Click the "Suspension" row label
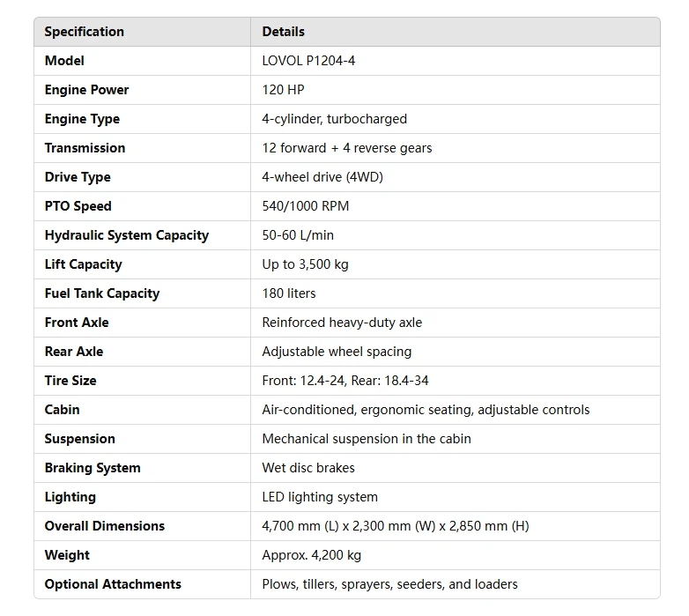The width and height of the screenshot is (689, 616). [79, 439]
